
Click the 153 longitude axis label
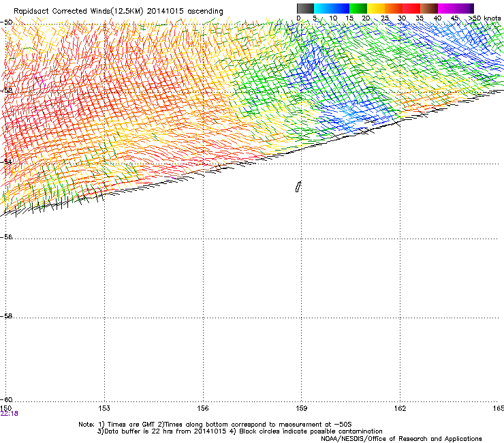[104, 408]
